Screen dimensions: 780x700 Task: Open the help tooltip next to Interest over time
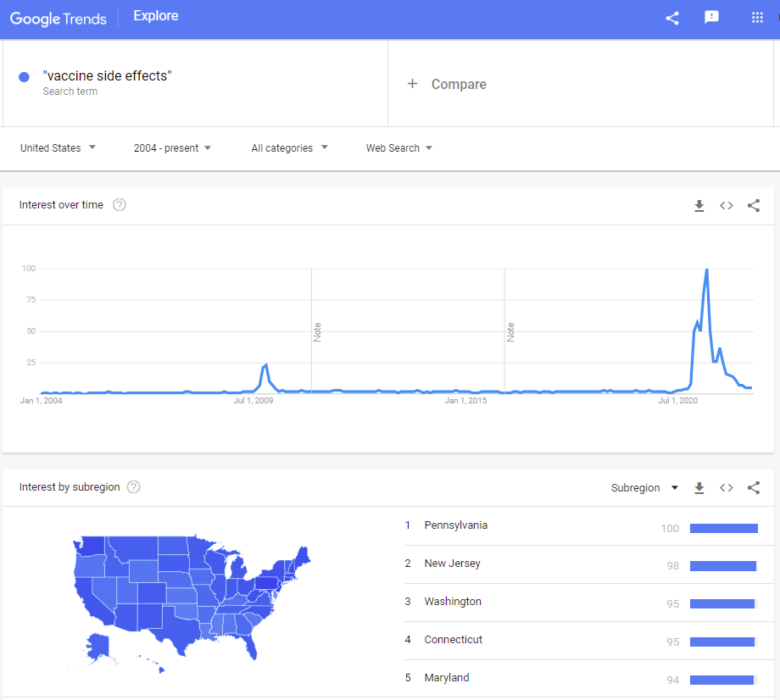click(120, 204)
